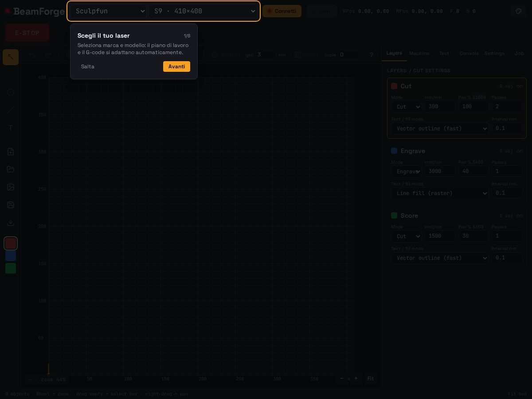Click Avanti in the tour popup
Viewport: 532px width, 399px height.
176,66
